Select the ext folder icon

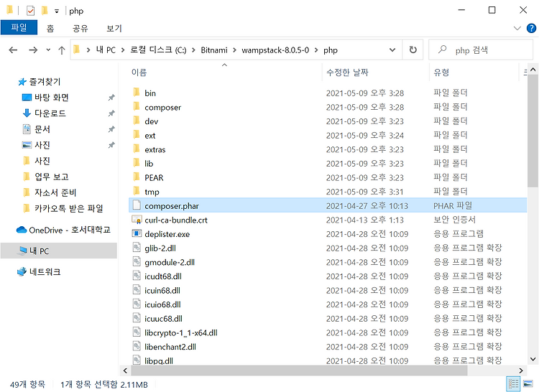tap(137, 134)
